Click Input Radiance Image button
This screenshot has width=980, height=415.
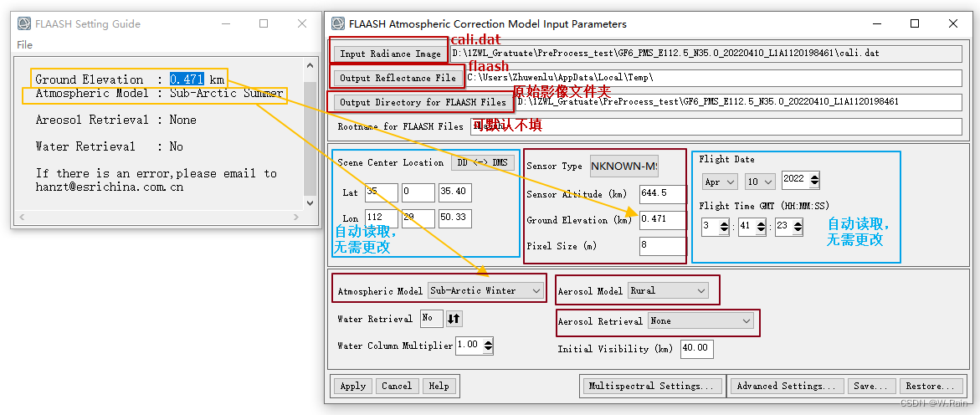tap(391, 54)
